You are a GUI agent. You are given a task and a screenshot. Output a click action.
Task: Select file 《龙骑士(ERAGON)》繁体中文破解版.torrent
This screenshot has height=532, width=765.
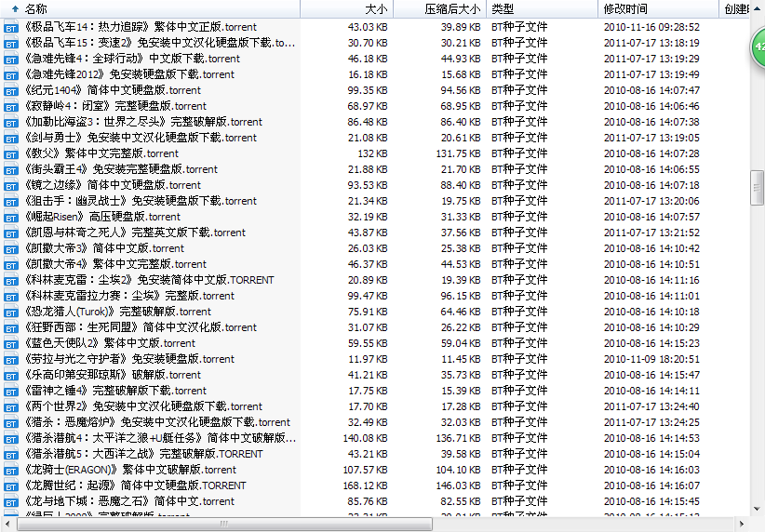click(130, 470)
